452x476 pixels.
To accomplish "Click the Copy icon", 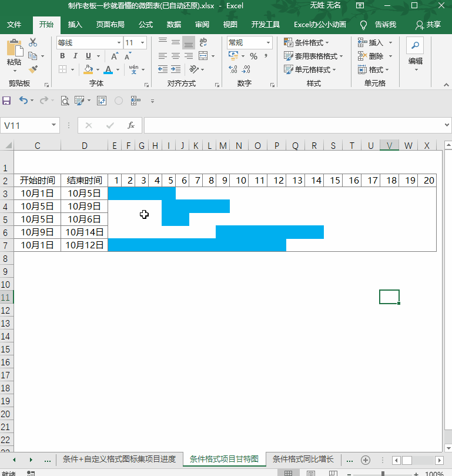I will tap(32, 56).
